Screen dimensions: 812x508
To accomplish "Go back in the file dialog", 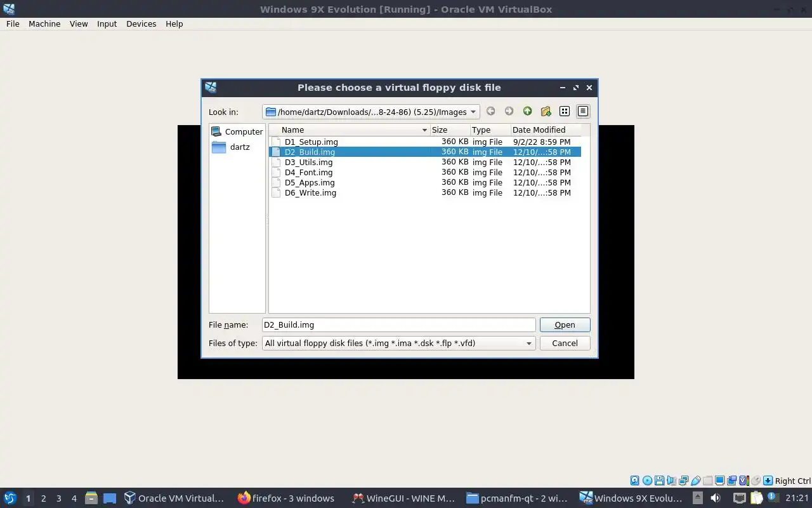I will 490,111.
